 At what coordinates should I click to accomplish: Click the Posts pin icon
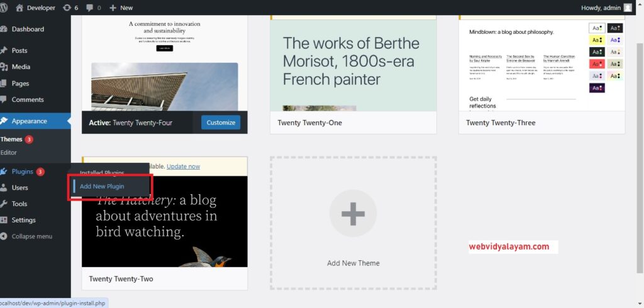tap(5, 50)
